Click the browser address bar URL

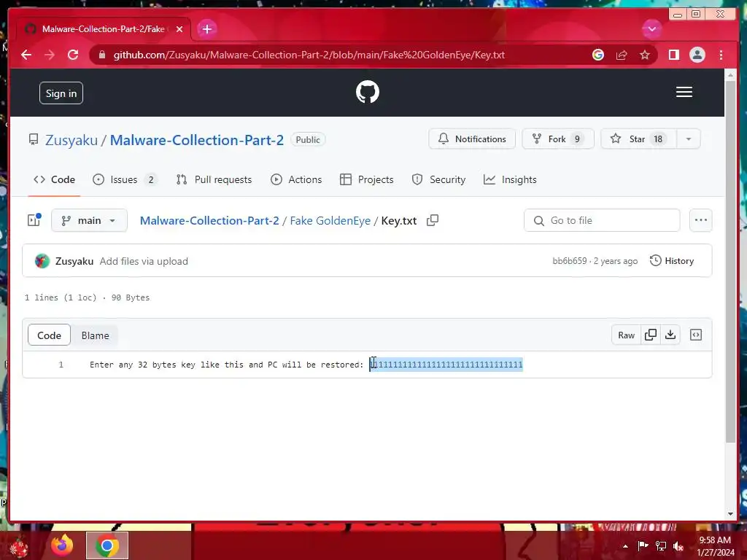(x=309, y=55)
